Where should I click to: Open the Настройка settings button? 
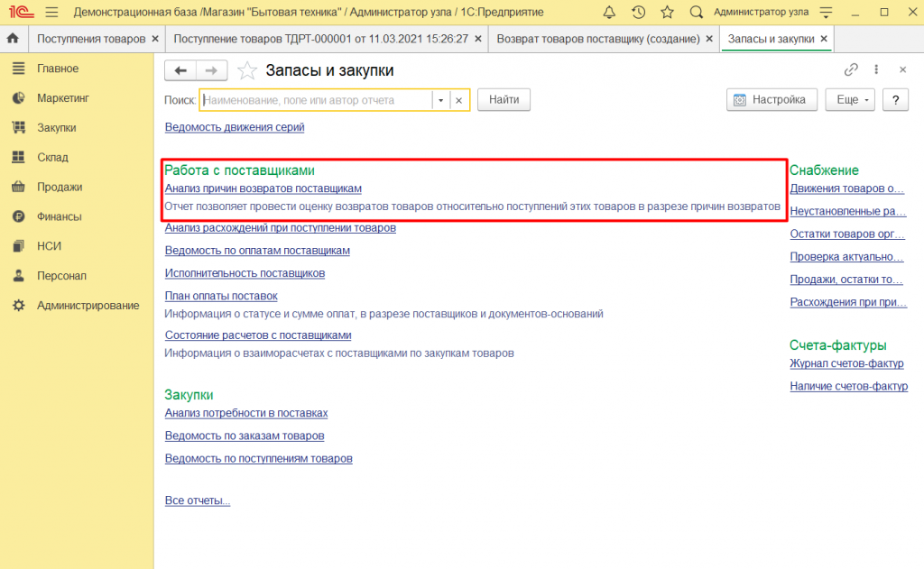(x=772, y=100)
